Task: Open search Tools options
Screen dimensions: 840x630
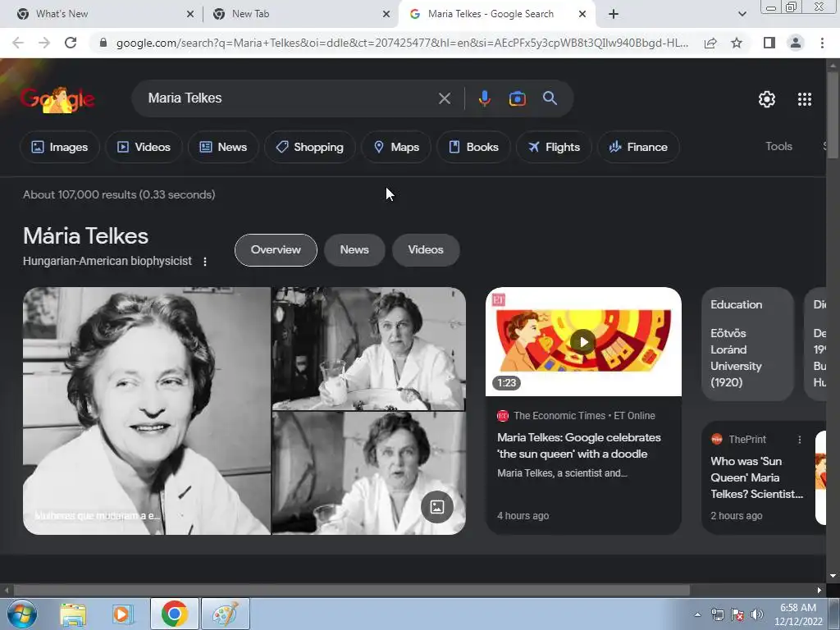Action: tap(778, 146)
